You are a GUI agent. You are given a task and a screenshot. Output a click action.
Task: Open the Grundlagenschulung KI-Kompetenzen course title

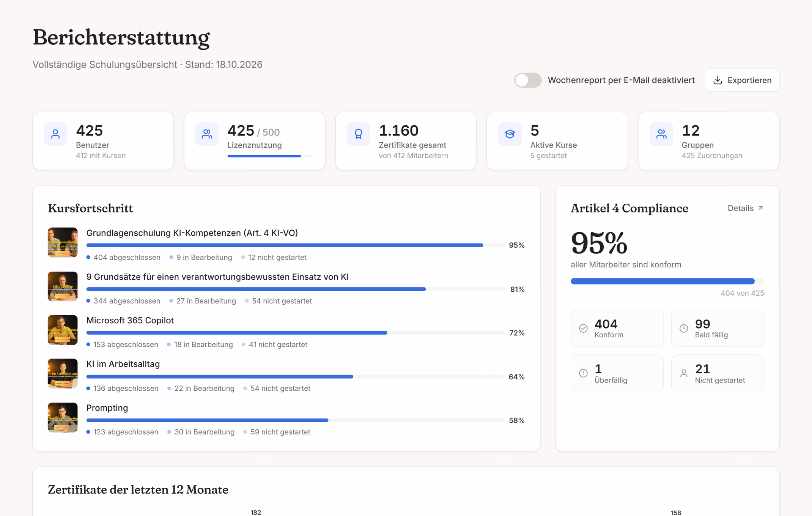click(192, 233)
